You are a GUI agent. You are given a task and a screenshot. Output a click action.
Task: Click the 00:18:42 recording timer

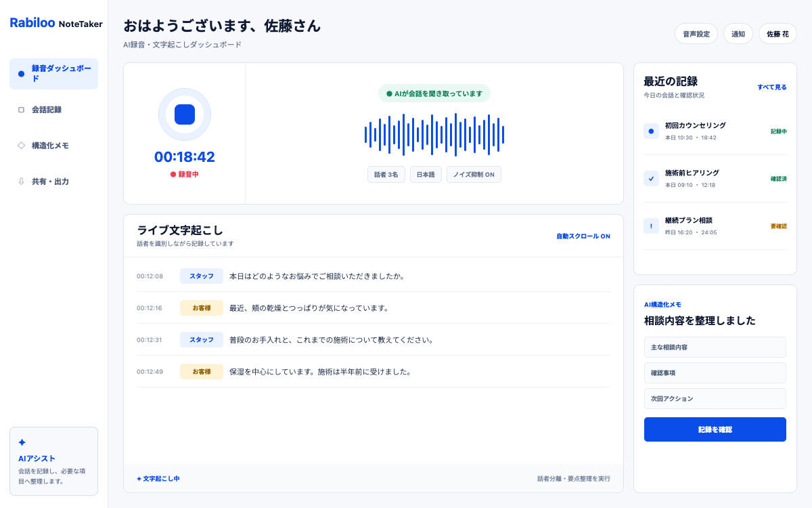pyautogui.click(x=185, y=157)
